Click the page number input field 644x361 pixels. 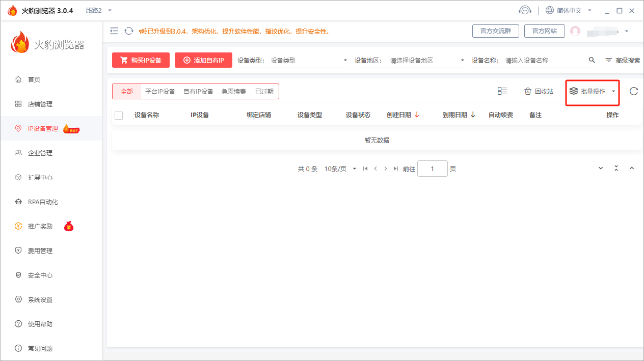tap(432, 168)
